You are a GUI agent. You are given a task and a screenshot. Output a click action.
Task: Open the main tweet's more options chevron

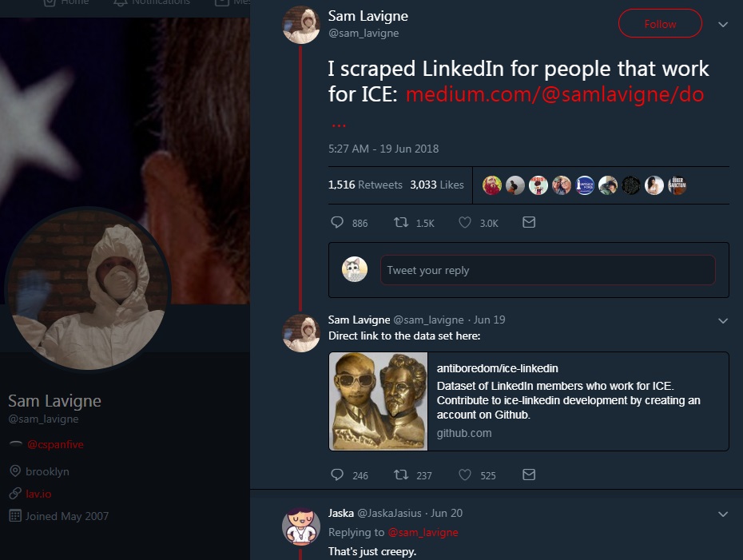(723, 25)
